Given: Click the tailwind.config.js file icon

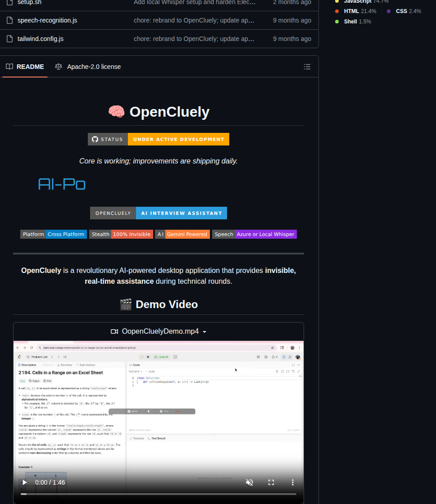Looking at the screenshot, I should [x=9, y=39].
